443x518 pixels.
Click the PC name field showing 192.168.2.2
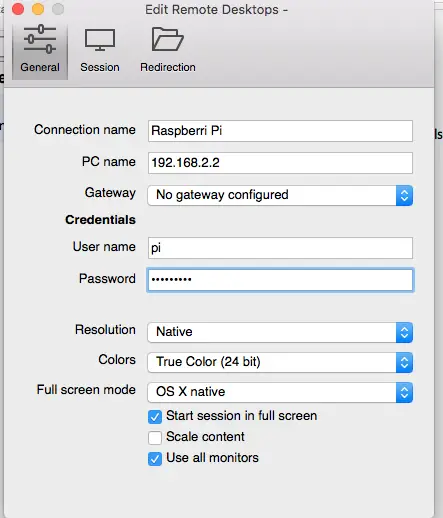pyautogui.click(x=280, y=163)
